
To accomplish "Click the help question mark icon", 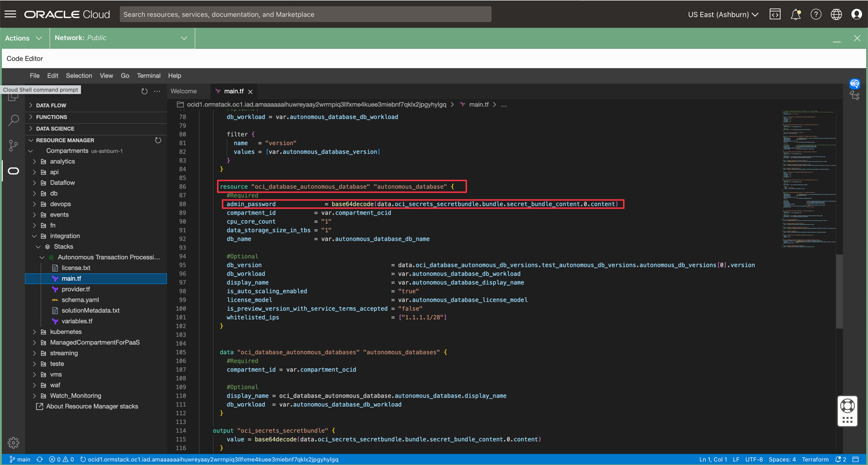I will (x=816, y=15).
